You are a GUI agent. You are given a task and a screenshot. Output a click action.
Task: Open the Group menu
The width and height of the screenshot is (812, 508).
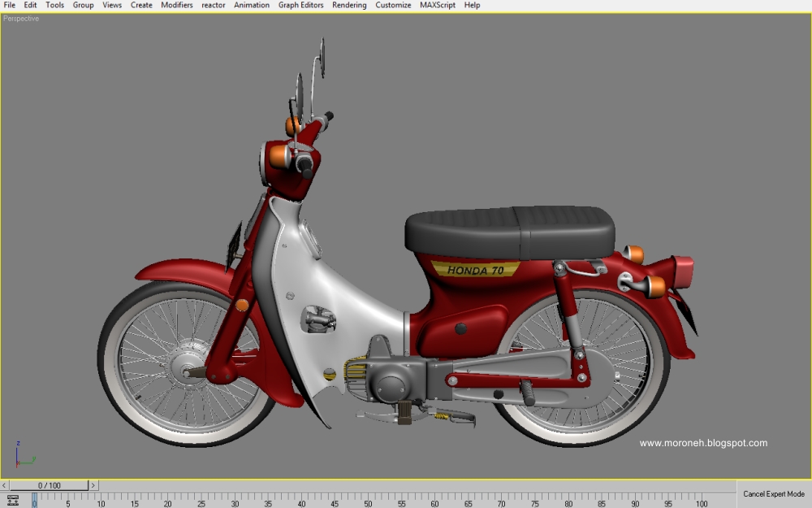(83, 5)
